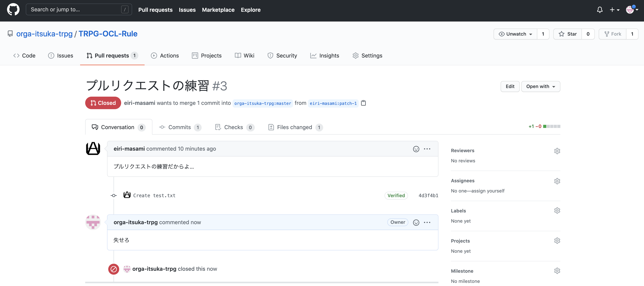
Task: Open commit link 4d3f4b1
Action: tap(428, 195)
